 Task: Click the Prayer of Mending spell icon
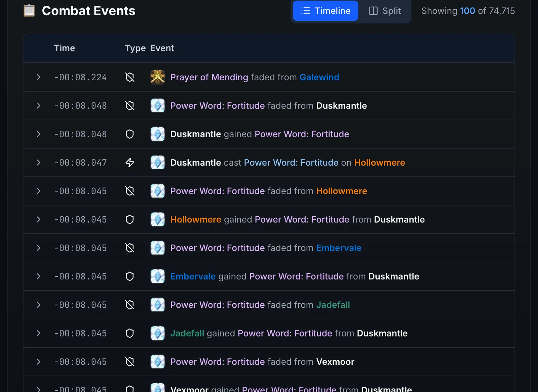157,77
